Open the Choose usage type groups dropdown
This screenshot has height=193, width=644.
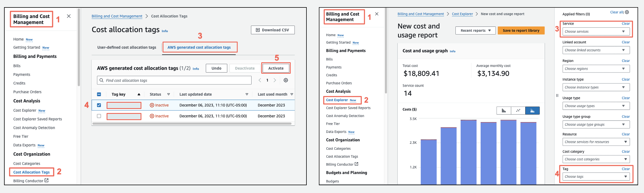[596, 125]
